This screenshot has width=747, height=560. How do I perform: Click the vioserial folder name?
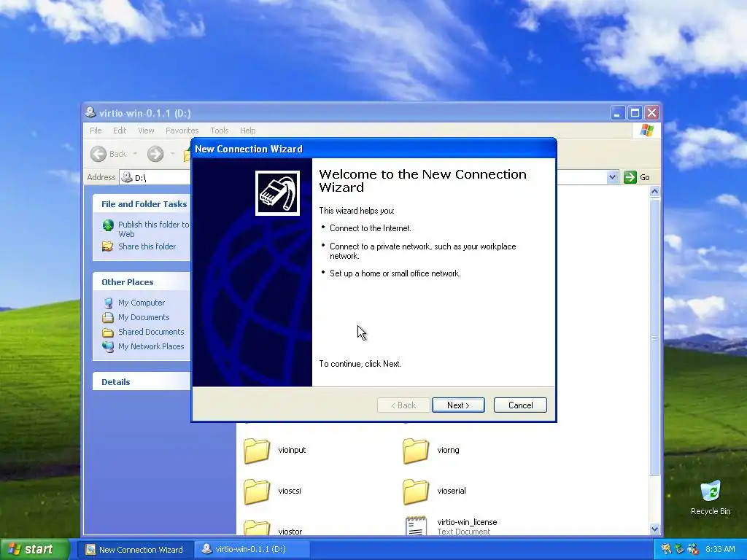(x=452, y=491)
